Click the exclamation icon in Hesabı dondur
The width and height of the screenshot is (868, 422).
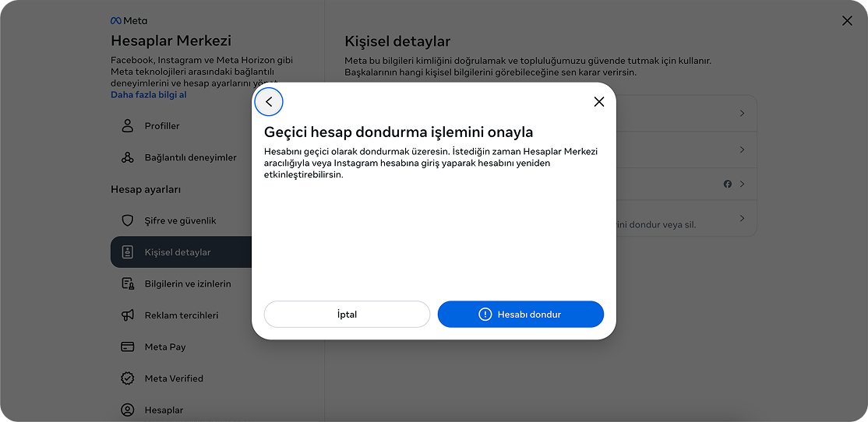(x=485, y=314)
